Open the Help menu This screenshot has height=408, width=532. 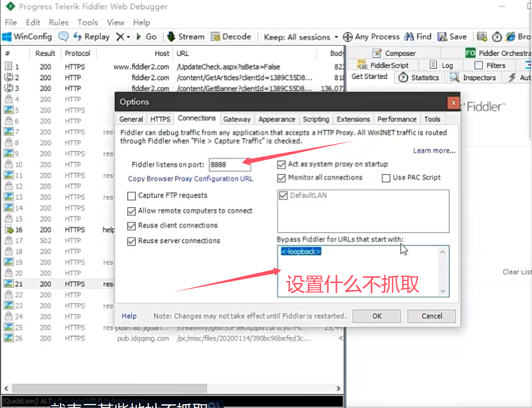click(x=142, y=22)
